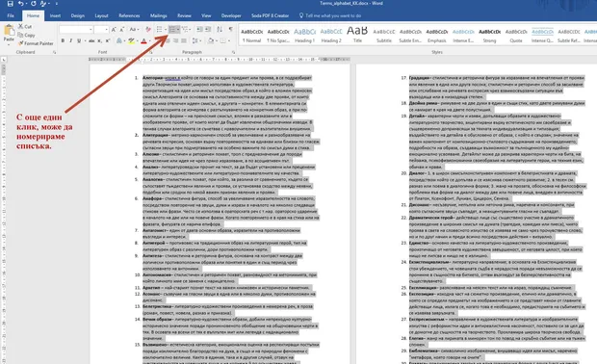Apply text effects to the selection

tap(119, 40)
